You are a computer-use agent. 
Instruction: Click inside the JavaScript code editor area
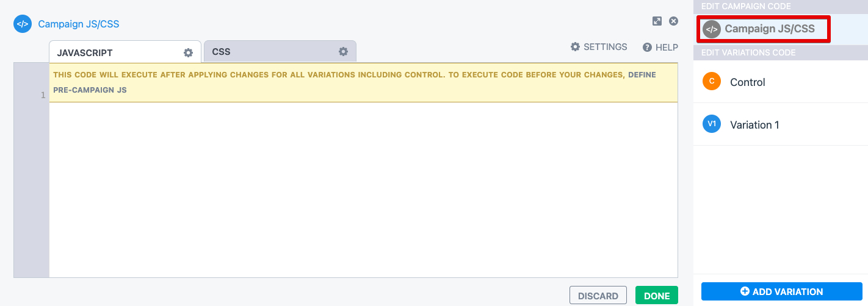363,189
